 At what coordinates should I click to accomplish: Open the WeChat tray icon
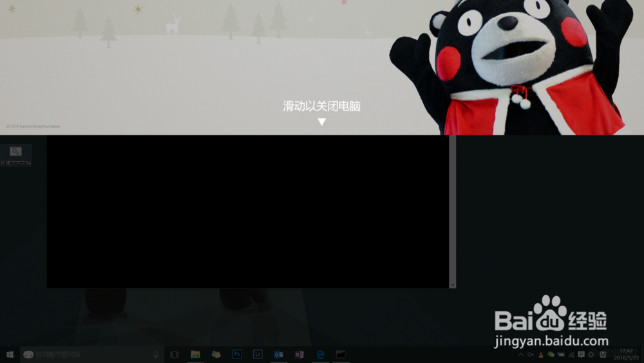pyautogui.click(x=551, y=355)
